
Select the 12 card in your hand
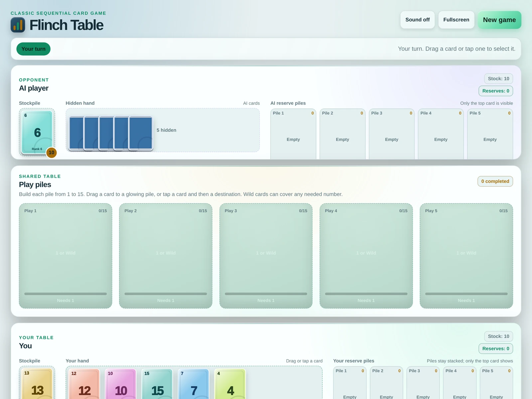(x=84, y=384)
